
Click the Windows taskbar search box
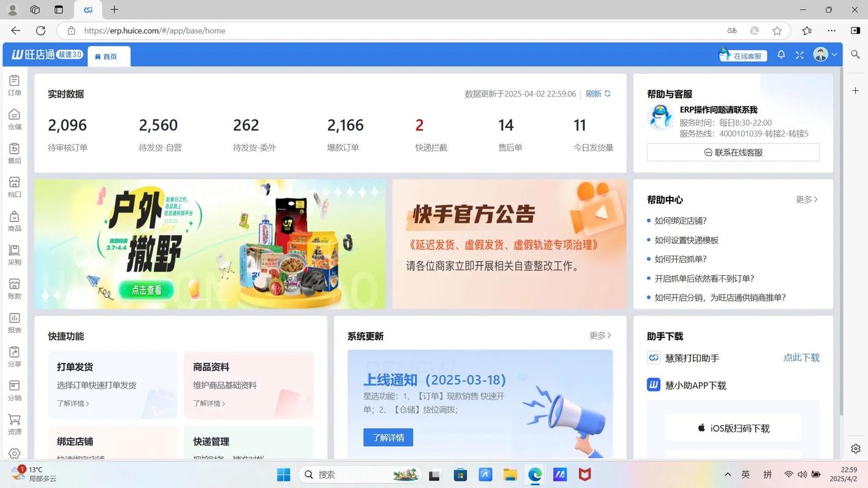pos(360,475)
